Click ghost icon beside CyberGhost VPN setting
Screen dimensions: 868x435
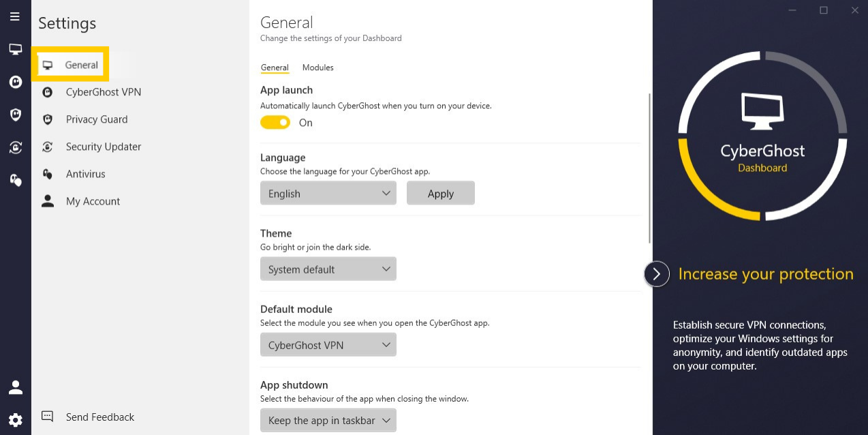48,92
